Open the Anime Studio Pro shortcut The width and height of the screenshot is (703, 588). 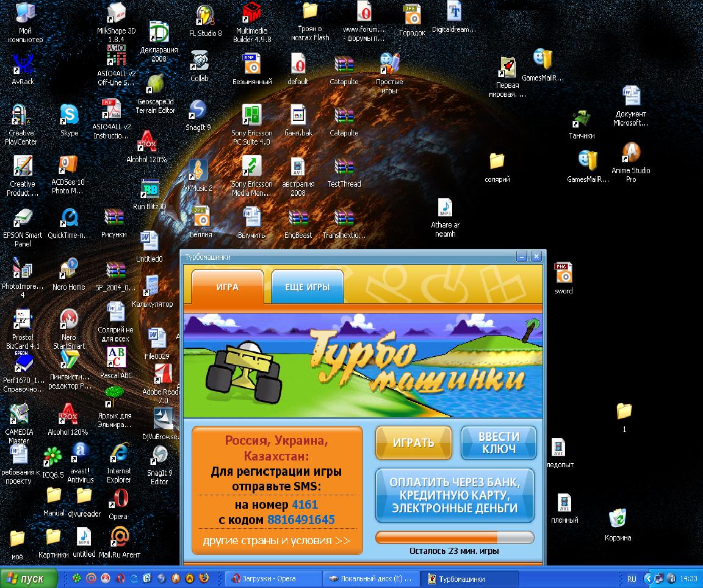(631, 154)
